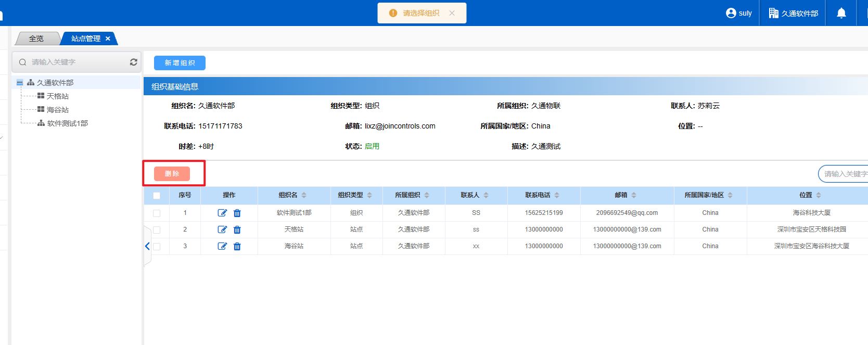Select 软件测试1部 in the organization tree
Screen dimensions: 868x345
tap(68, 123)
